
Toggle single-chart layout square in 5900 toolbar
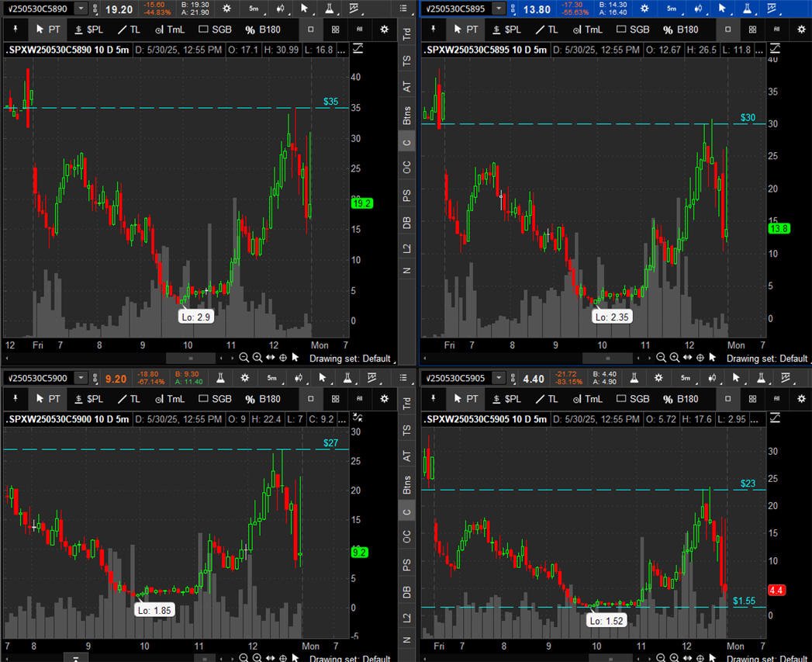click(311, 399)
